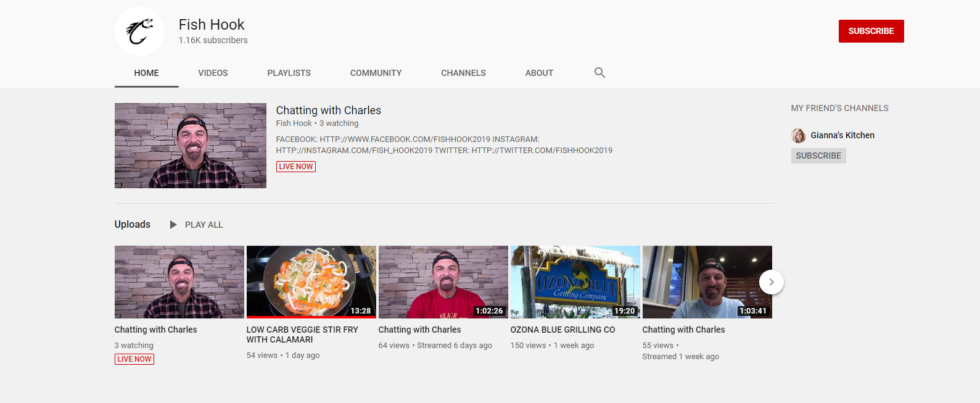Subscribe to Fish Hook with the red button
The image size is (980, 403).
coord(871,31)
